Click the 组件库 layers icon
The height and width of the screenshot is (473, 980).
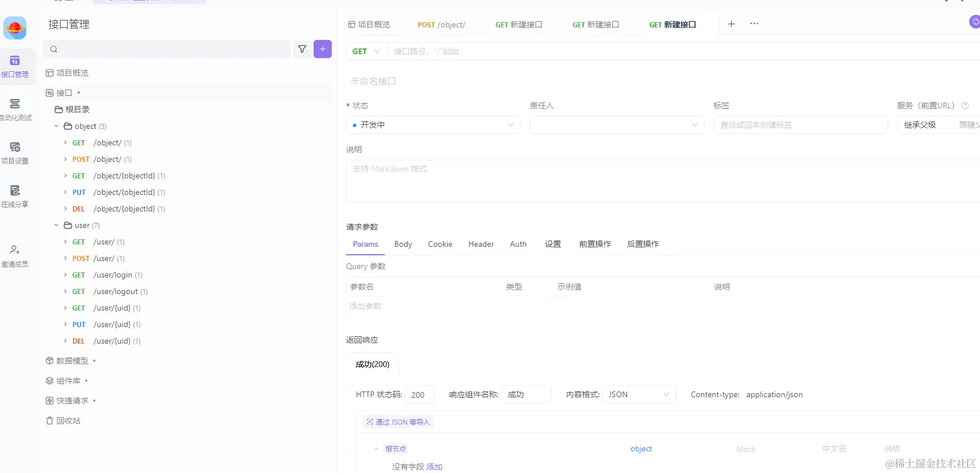pos(50,381)
